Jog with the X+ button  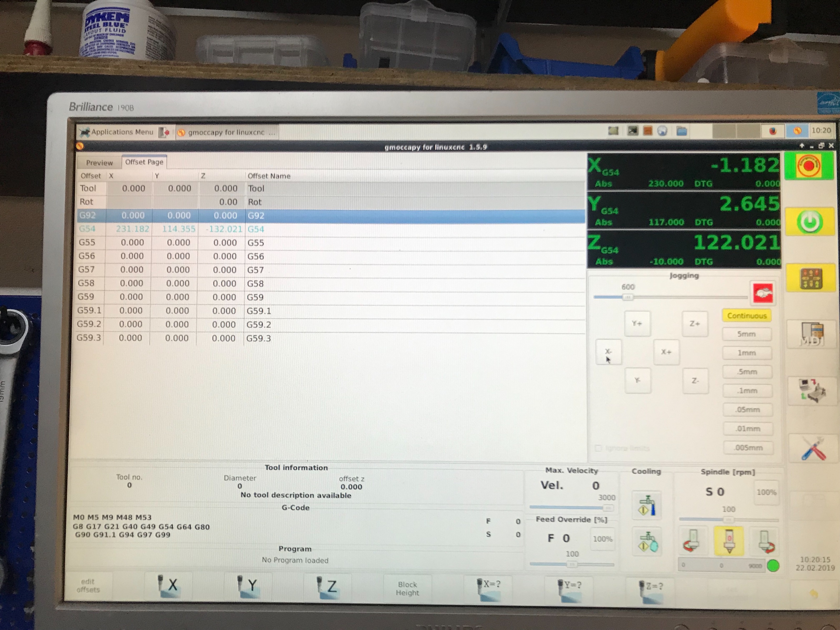point(666,352)
